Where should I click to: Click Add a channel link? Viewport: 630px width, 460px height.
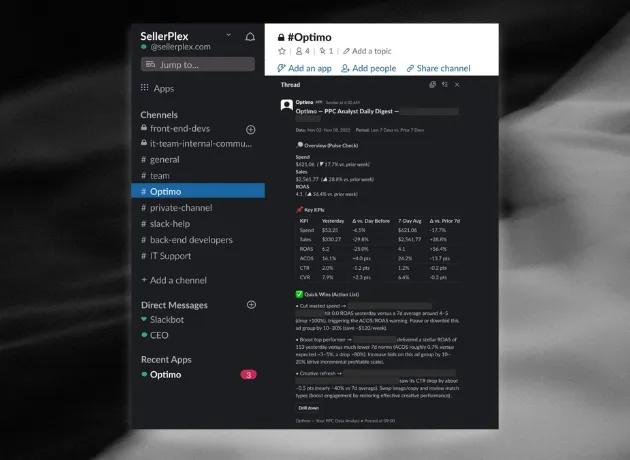click(x=174, y=280)
